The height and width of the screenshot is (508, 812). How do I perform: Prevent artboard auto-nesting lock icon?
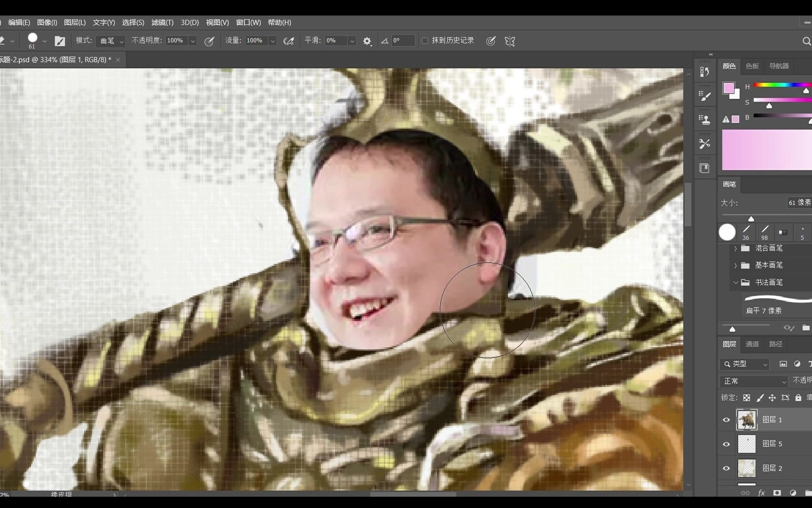pyautogui.click(x=785, y=397)
